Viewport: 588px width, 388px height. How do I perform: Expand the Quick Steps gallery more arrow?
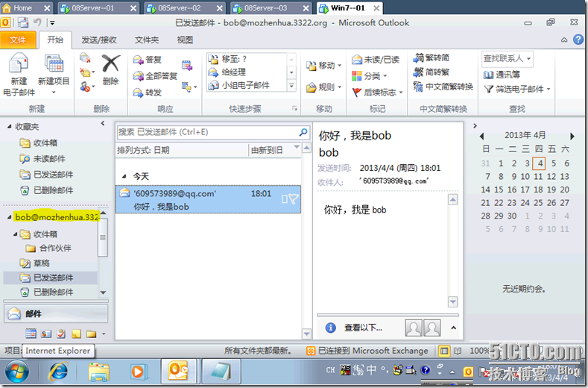(291, 86)
